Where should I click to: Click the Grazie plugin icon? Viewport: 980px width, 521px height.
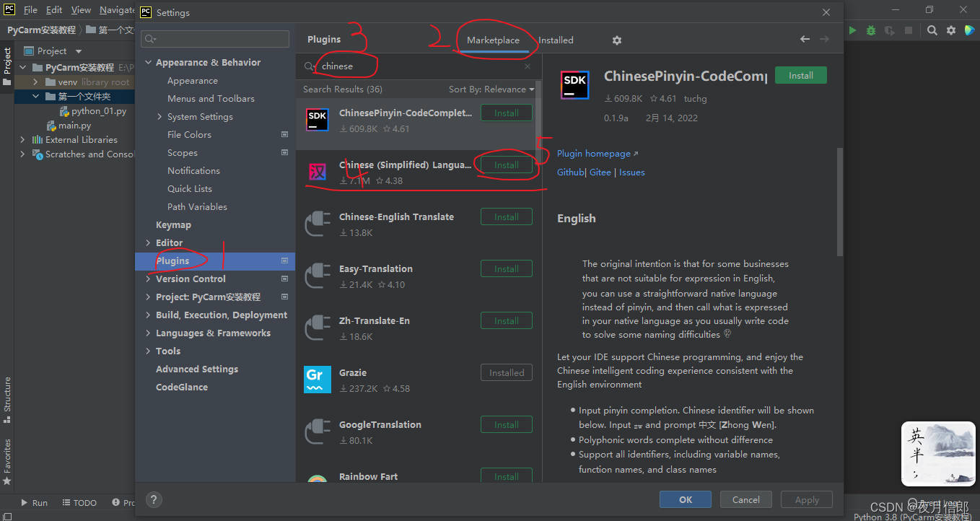(x=318, y=379)
